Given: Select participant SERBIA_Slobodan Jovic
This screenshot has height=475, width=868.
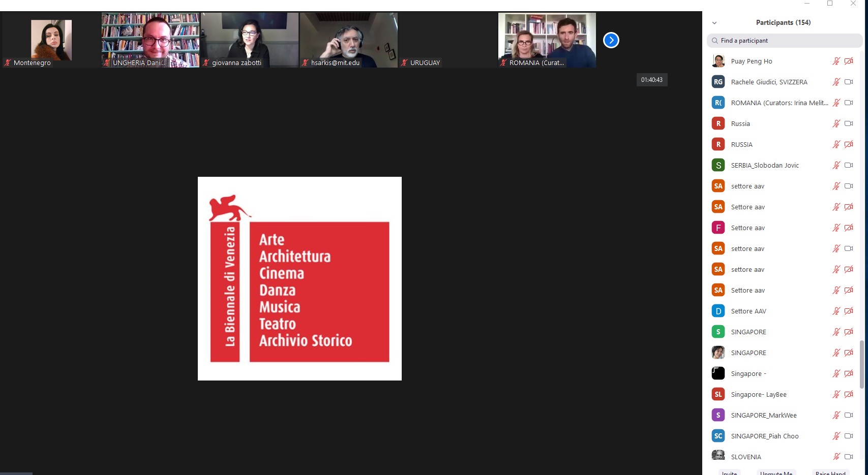Looking at the screenshot, I should click(783, 165).
